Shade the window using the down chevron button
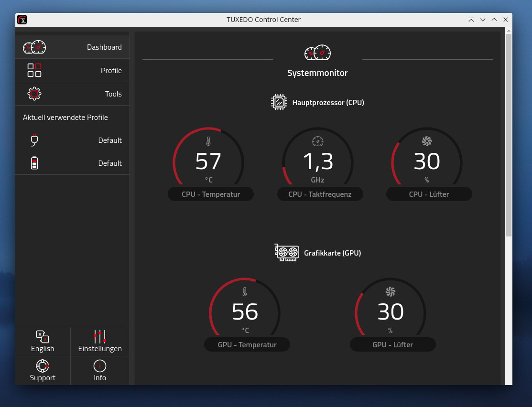Screen dimensions: 532x407 pos(482,20)
